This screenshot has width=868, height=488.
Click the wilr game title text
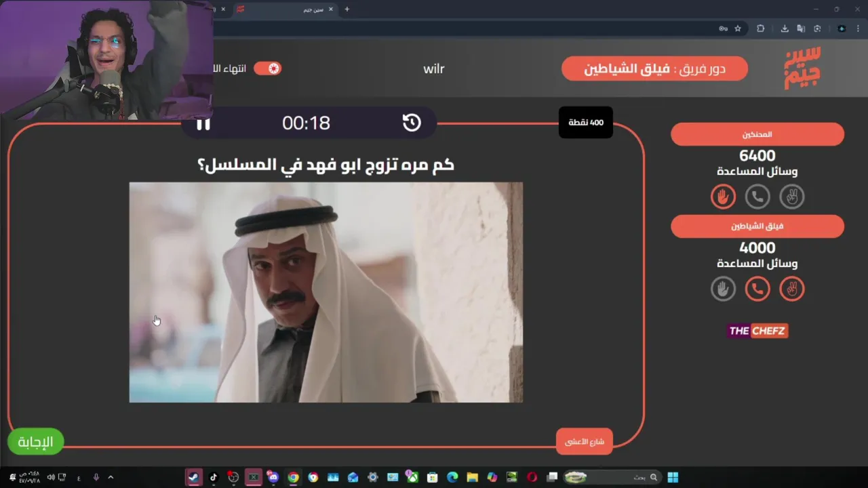(433, 68)
